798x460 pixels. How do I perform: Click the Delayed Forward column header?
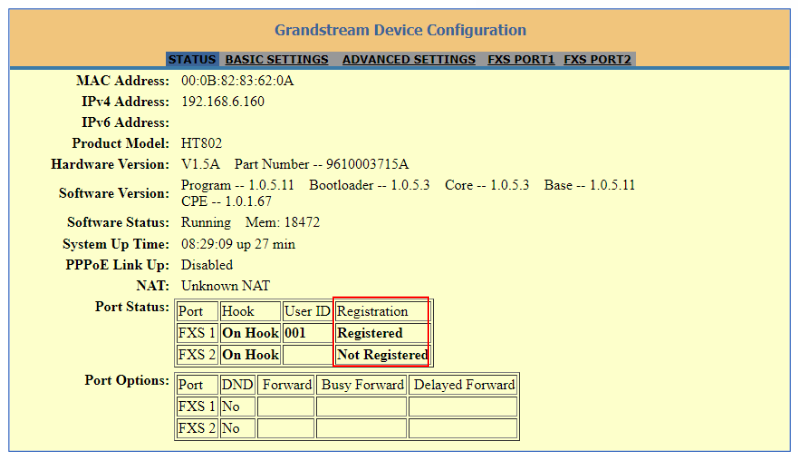tap(463, 385)
